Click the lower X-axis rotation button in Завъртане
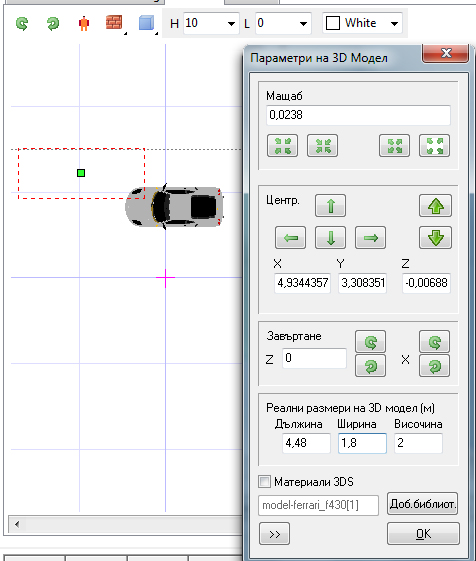Image resolution: width=476 pixels, height=561 pixels. 434,366
